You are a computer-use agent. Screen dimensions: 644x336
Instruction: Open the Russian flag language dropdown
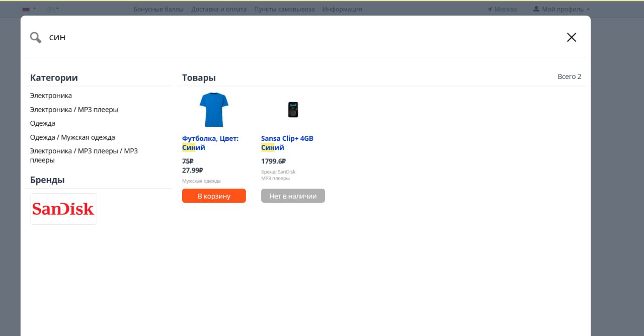point(29,9)
